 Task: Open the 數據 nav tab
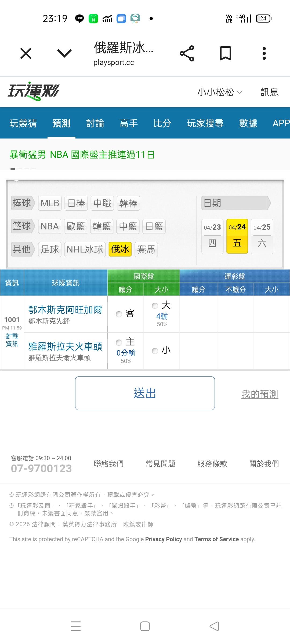click(x=248, y=123)
